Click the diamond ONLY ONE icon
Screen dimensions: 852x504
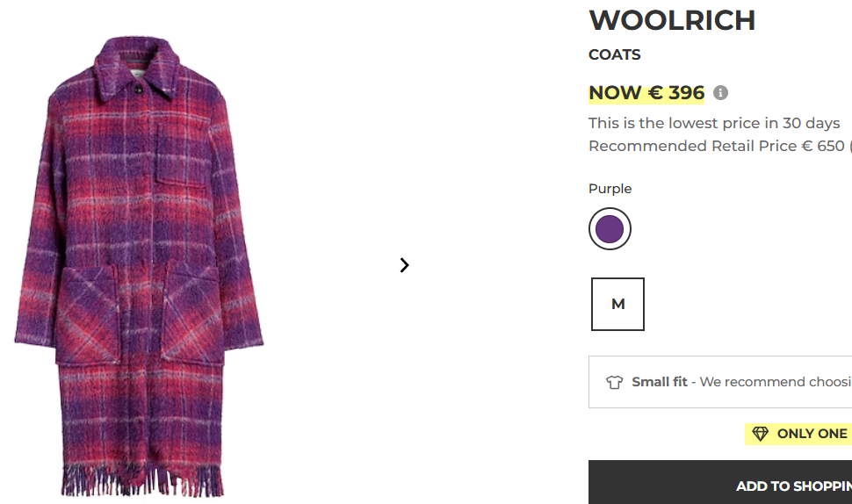pyautogui.click(x=760, y=434)
